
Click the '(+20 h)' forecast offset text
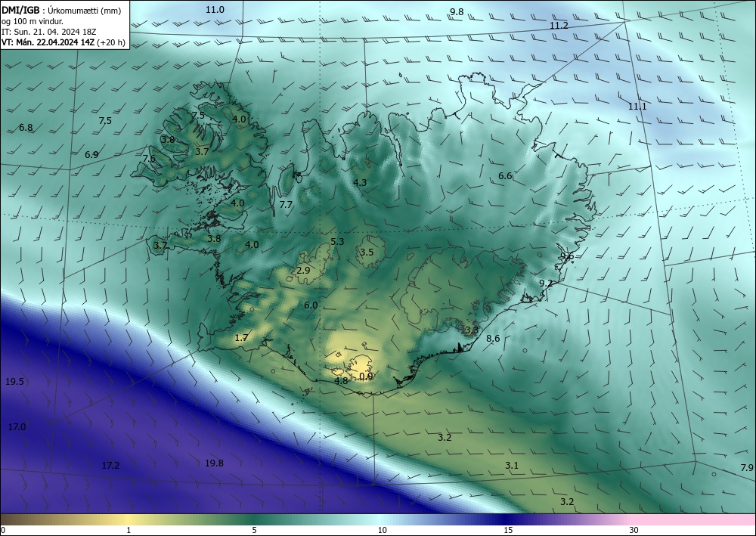[x=111, y=42]
